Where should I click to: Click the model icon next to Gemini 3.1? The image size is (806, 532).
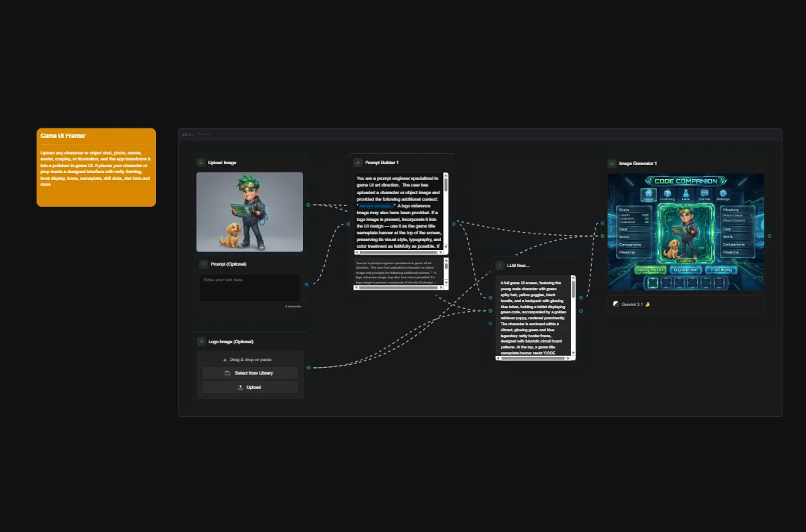tap(615, 304)
